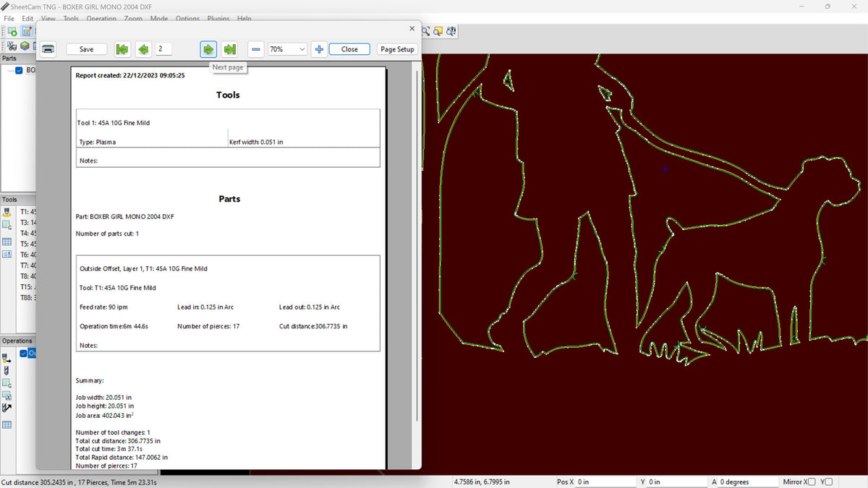Click 'Number of pierces: 17' in the operation box
The width and height of the screenshot is (868, 488).
pos(208,326)
